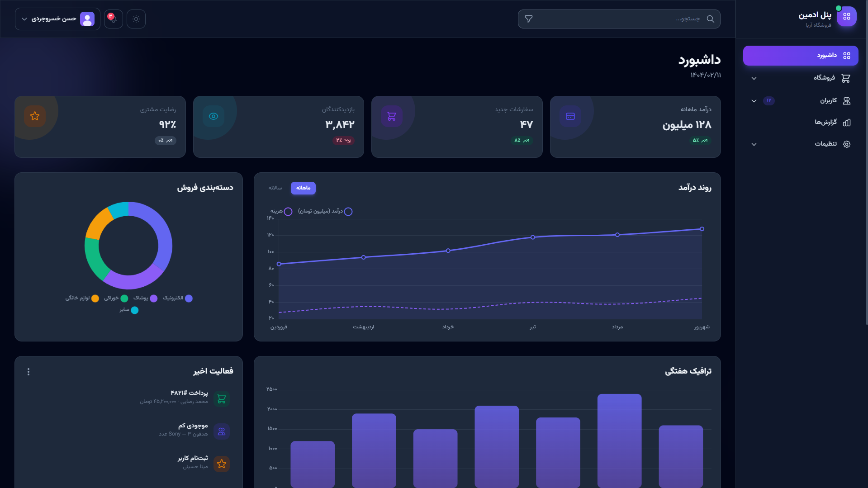Viewport: 868px width, 488px height.
Task: Click the پنل ادمین logo icon
Action: pos(846,17)
